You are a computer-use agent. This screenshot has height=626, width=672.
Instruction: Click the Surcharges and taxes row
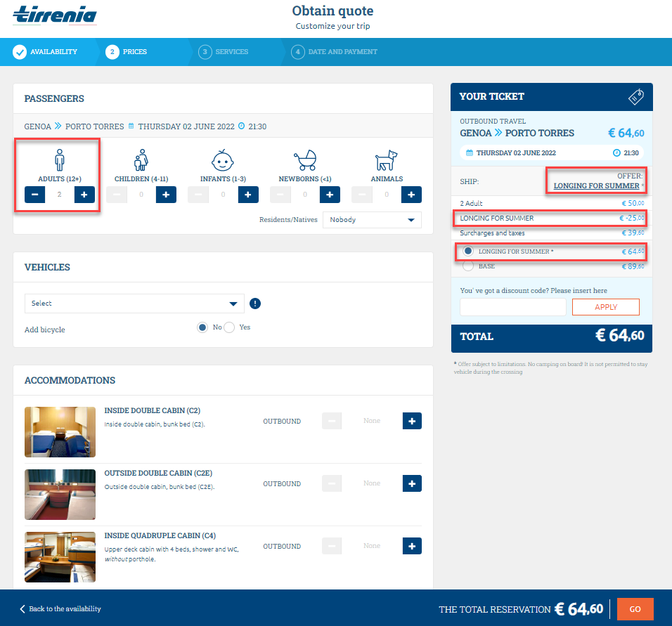pos(552,233)
